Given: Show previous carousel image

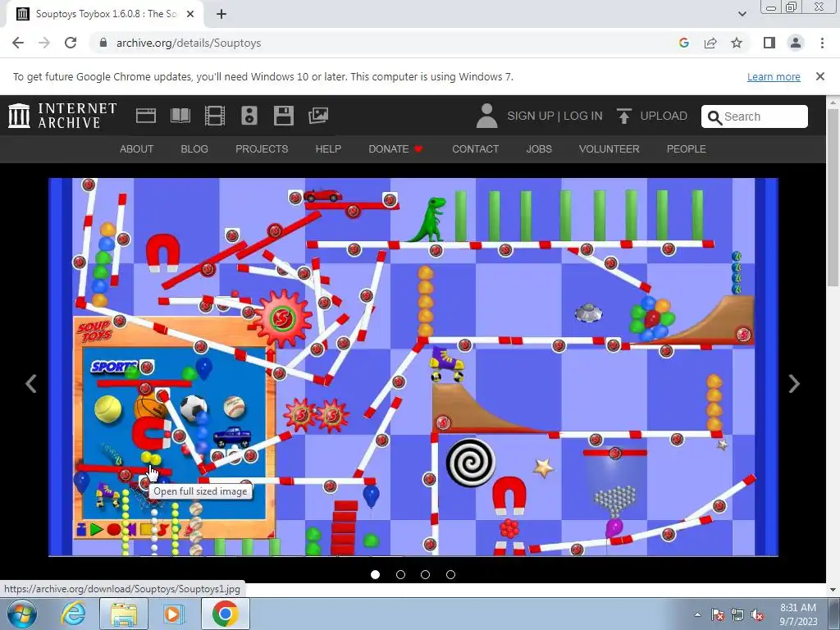Looking at the screenshot, I should coord(31,384).
